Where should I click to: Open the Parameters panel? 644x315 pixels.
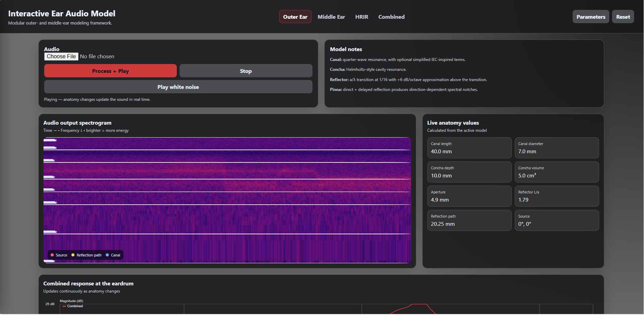[591, 17]
